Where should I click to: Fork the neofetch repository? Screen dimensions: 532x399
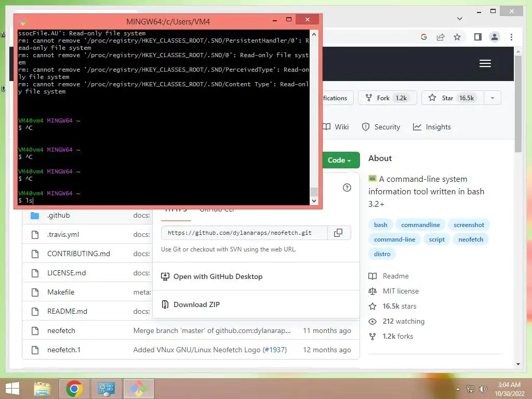387,98
